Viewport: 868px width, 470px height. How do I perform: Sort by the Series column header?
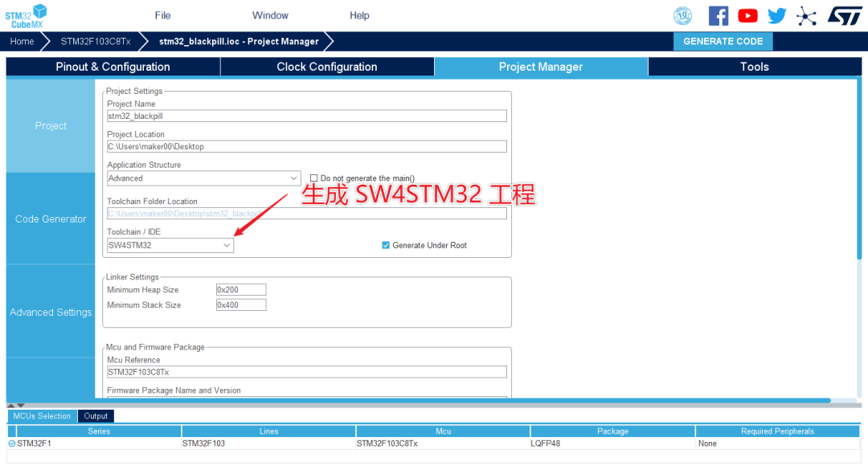click(x=99, y=431)
